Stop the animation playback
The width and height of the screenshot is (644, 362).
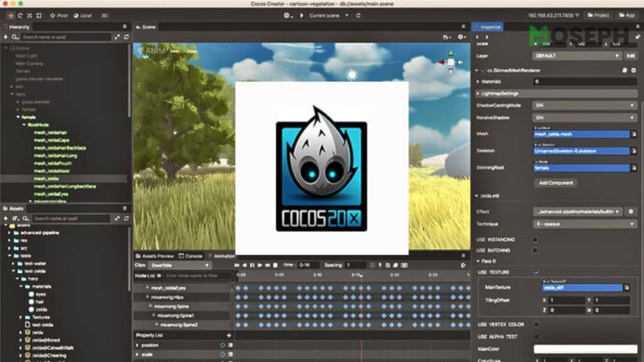[275, 266]
